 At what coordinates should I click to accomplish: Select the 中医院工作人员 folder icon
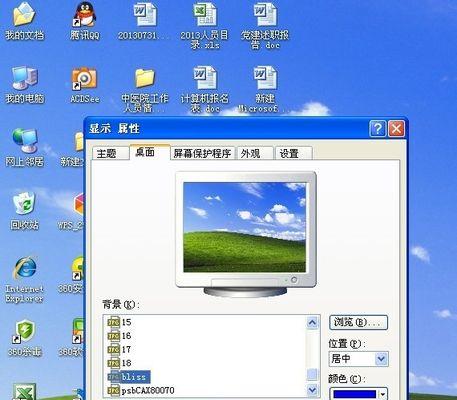[145, 79]
